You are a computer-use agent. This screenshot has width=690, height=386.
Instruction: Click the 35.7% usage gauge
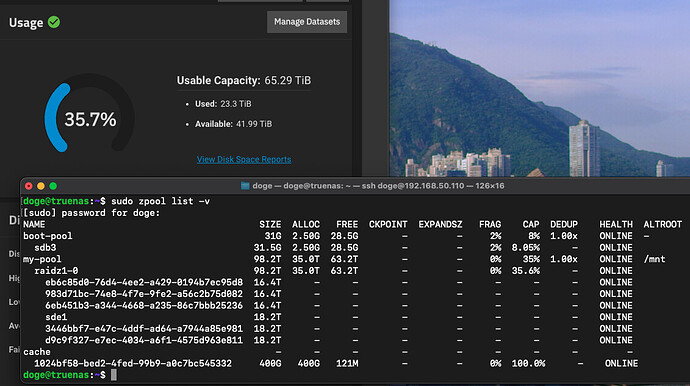(90, 119)
